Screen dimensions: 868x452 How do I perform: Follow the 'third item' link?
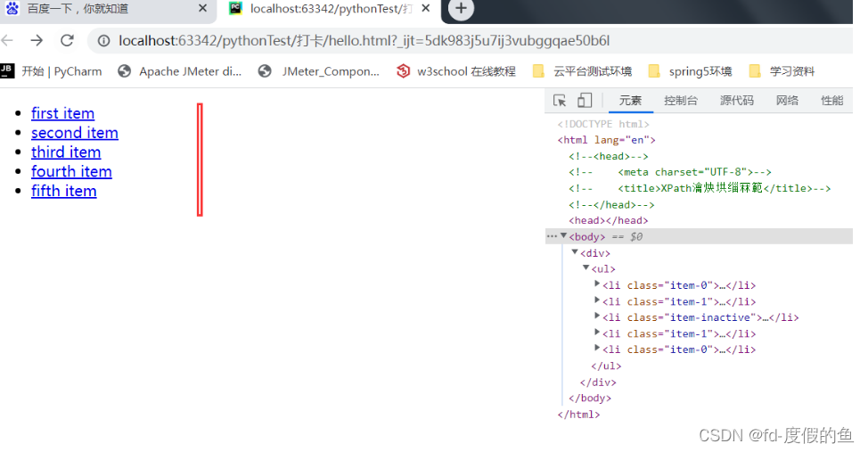pyautogui.click(x=66, y=152)
